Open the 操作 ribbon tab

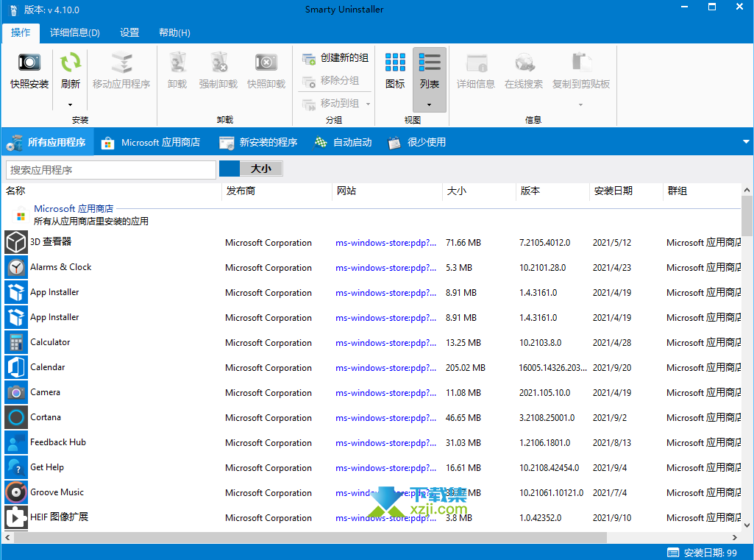(x=21, y=32)
